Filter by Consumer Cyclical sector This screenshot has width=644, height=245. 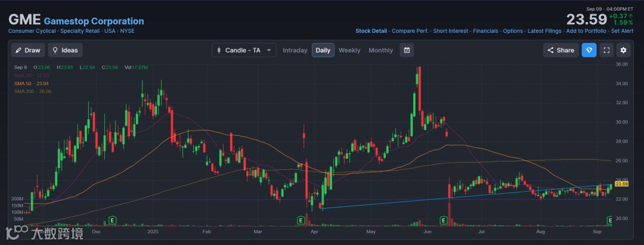pos(32,31)
